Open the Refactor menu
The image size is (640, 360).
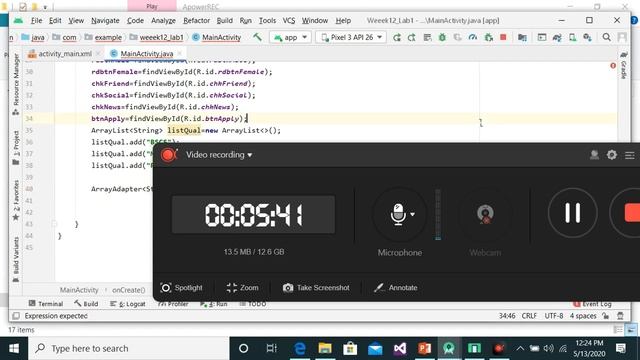point(196,20)
